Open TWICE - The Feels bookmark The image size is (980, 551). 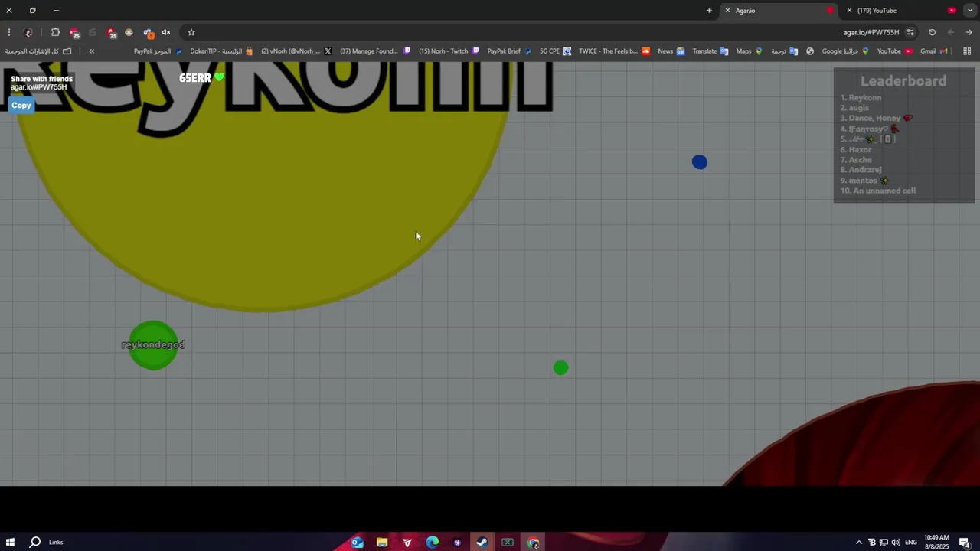pos(614,51)
